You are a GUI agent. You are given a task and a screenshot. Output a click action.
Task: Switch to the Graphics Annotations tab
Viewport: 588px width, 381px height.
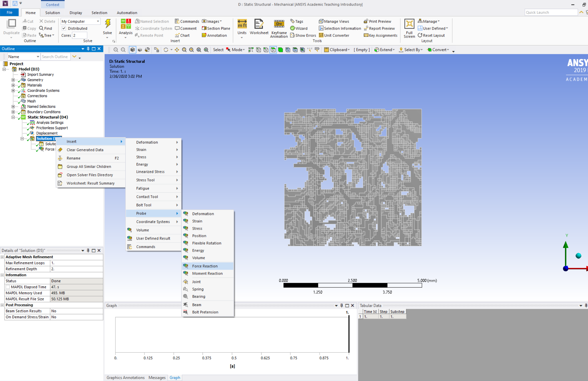[126, 378]
